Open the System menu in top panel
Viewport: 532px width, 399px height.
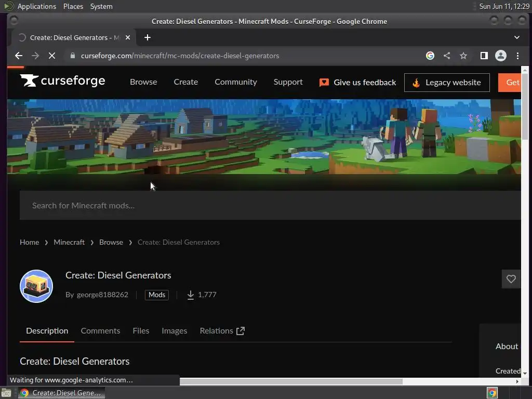pos(101,6)
